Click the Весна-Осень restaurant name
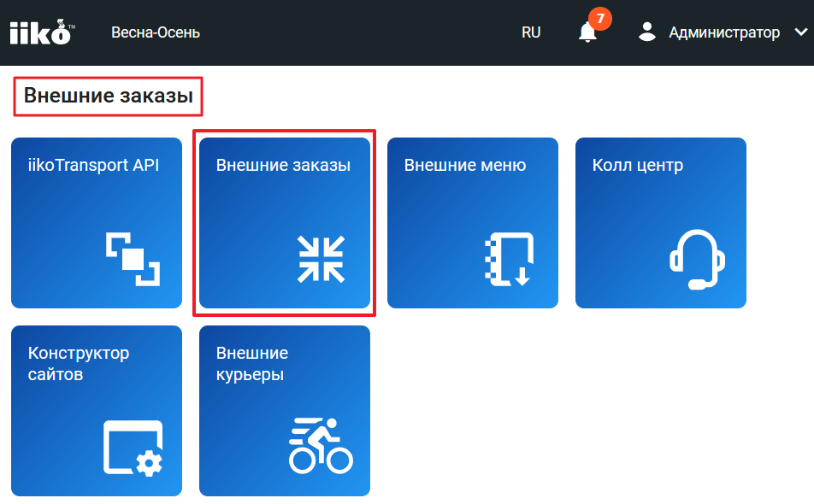814x504 pixels. point(156,32)
